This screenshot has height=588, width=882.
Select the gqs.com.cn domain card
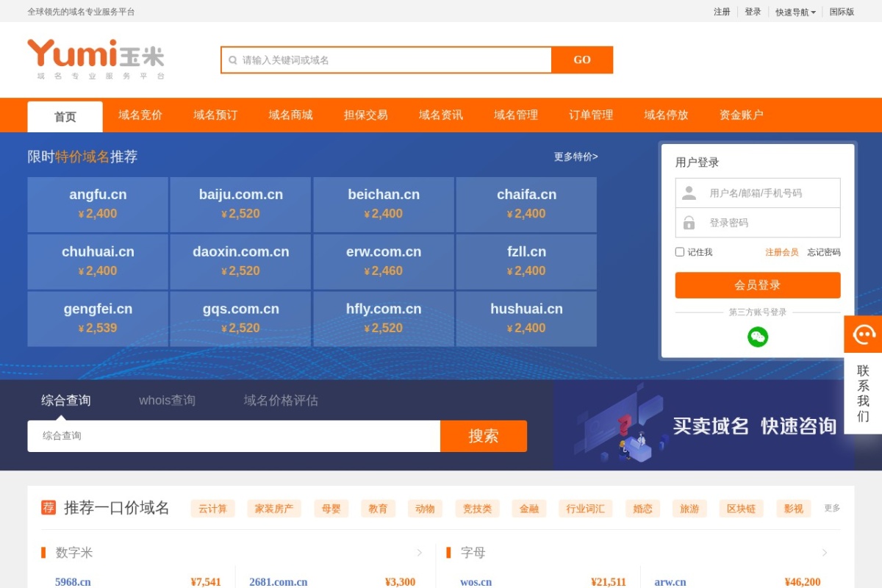pos(240,319)
